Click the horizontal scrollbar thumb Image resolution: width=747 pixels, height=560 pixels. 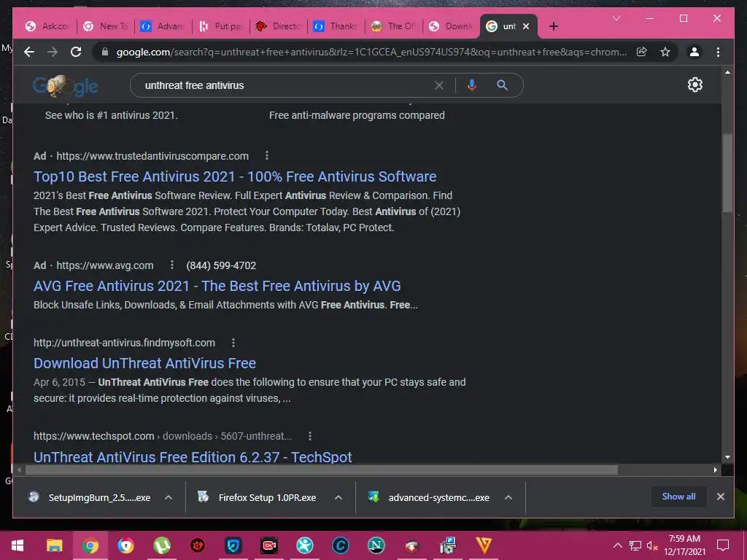coord(322,470)
